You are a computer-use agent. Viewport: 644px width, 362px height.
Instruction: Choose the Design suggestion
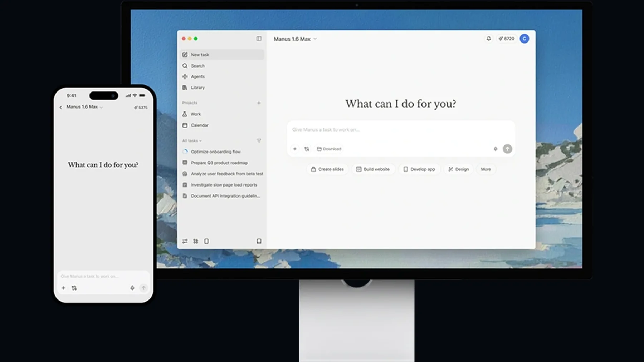(459, 169)
